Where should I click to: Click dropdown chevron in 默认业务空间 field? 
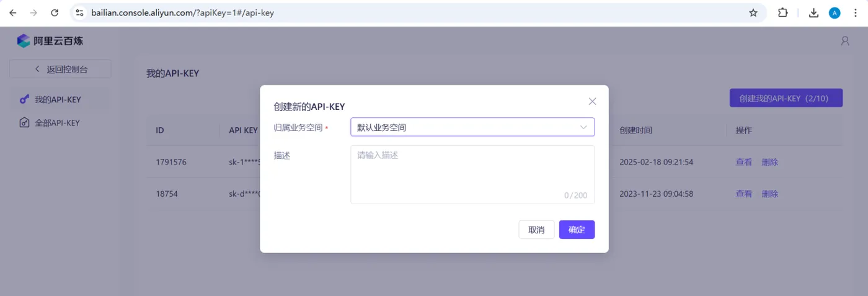tap(583, 127)
